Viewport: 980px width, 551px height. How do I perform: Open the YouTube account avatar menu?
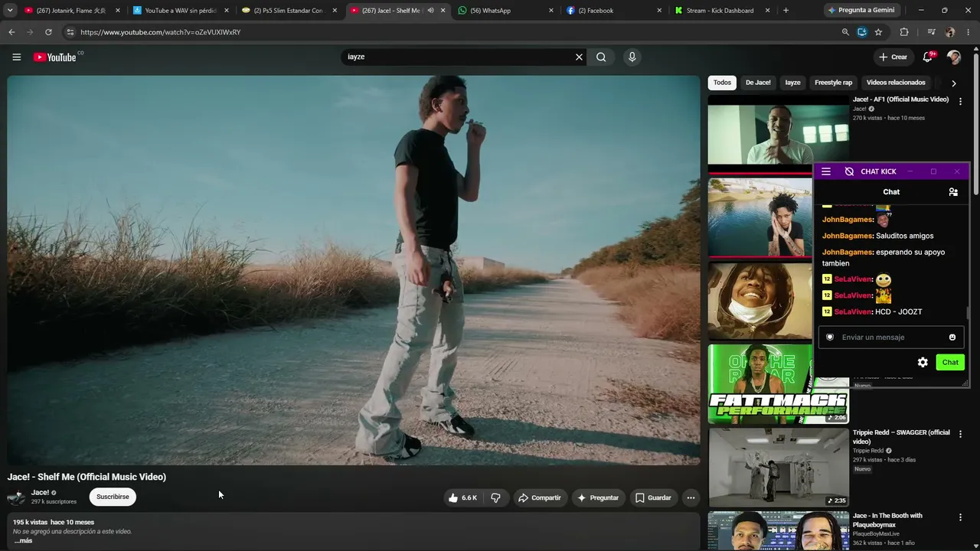(953, 57)
